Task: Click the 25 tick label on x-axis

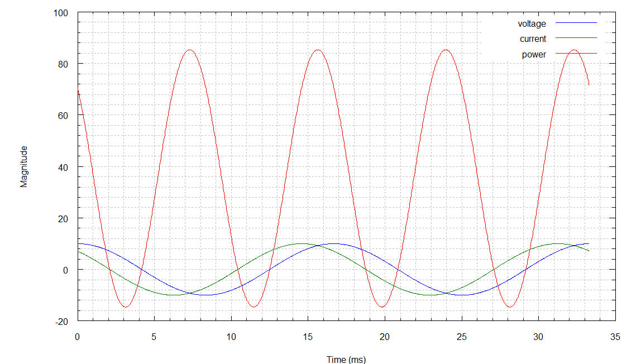Action: pos(461,337)
